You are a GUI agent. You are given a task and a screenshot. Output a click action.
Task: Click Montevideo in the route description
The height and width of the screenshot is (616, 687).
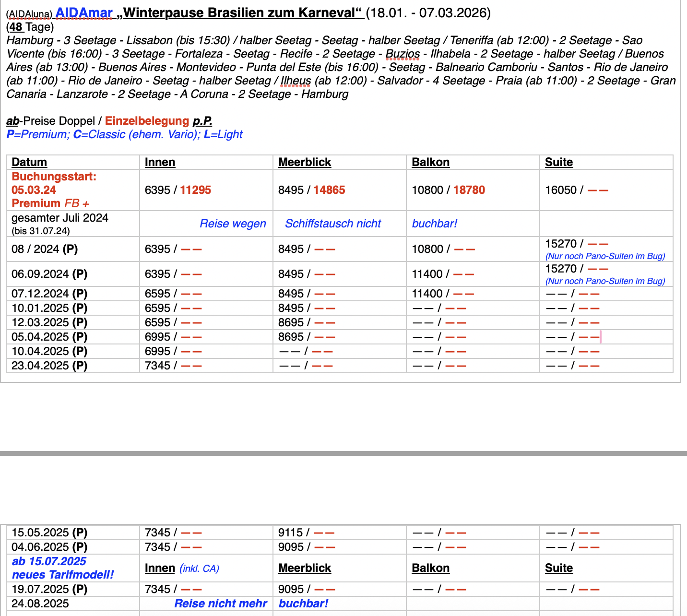[x=206, y=67]
